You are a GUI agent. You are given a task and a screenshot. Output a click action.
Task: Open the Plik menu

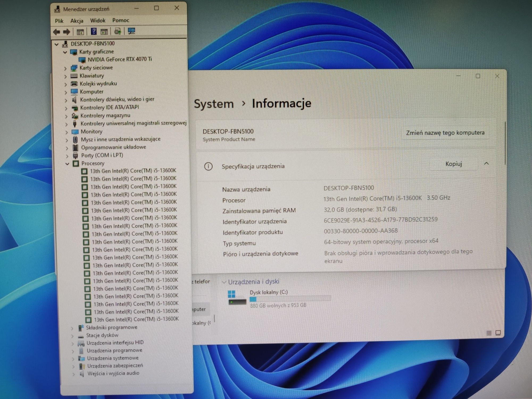(x=59, y=21)
